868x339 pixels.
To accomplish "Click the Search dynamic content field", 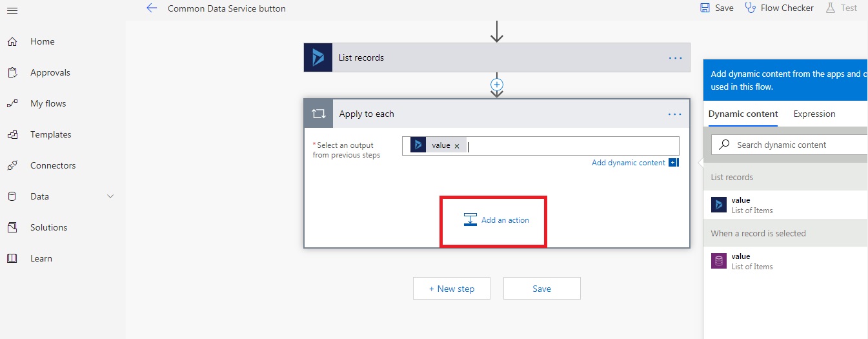I will [797, 145].
